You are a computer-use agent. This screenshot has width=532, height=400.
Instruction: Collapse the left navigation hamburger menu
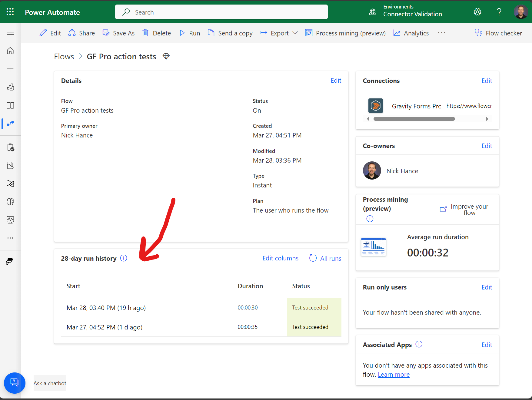(10, 32)
